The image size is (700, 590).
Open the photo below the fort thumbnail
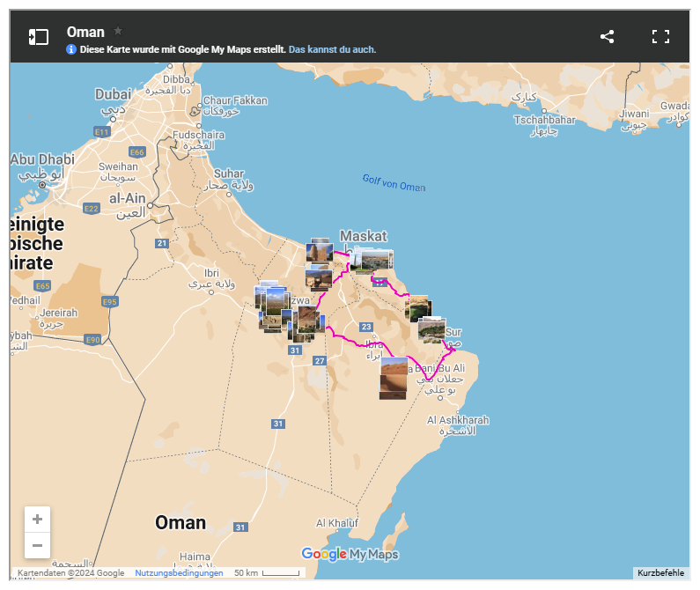click(319, 278)
